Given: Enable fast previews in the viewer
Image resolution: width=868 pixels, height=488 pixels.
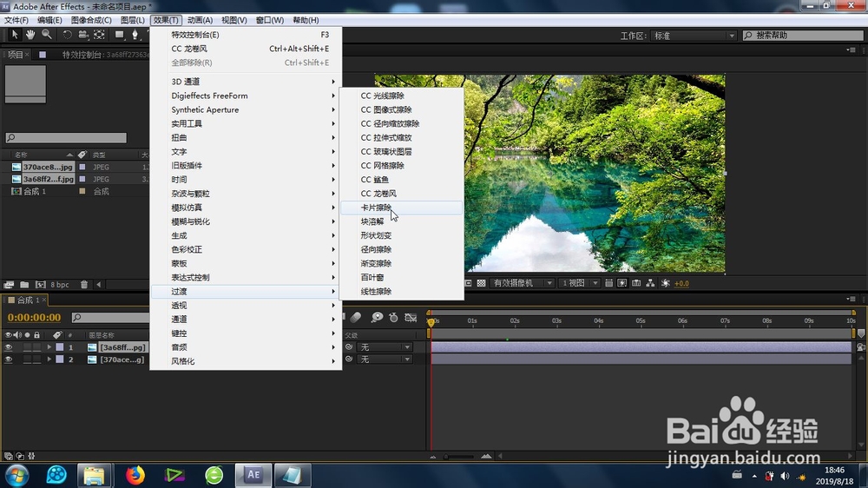Looking at the screenshot, I should 622,283.
